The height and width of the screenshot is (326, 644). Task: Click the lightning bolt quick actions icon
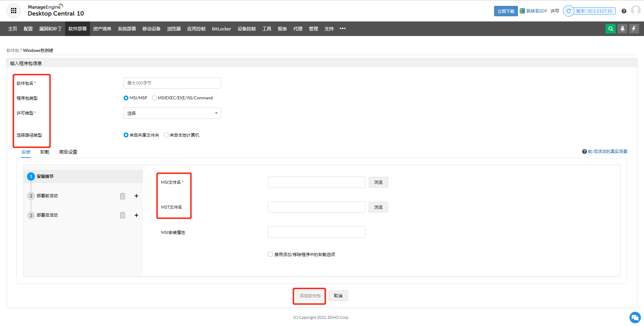[634, 29]
